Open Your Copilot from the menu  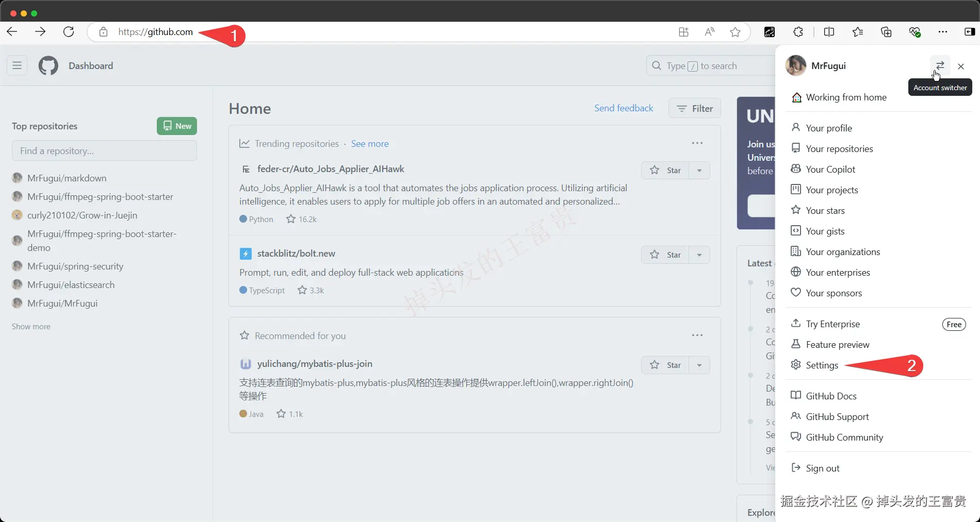(x=878, y=169)
